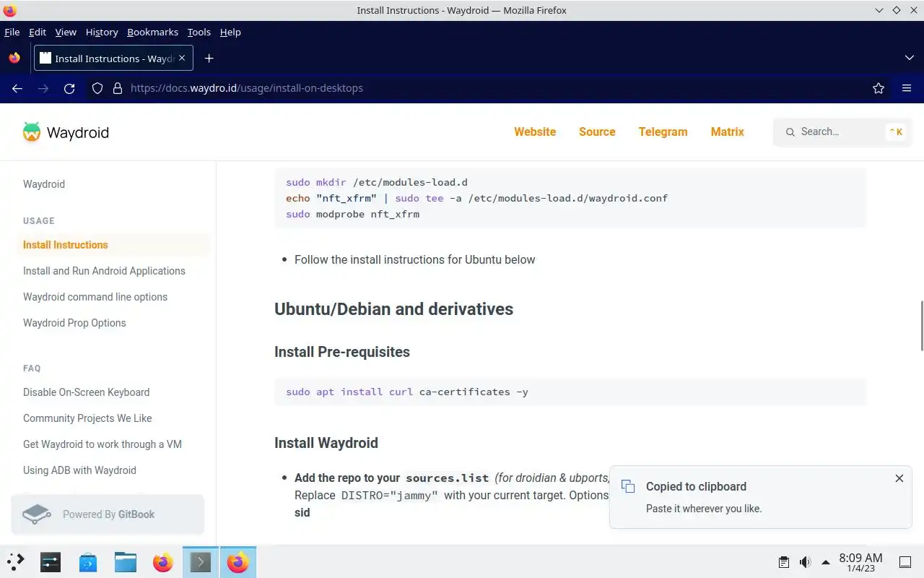Open the Help menu

230,32
